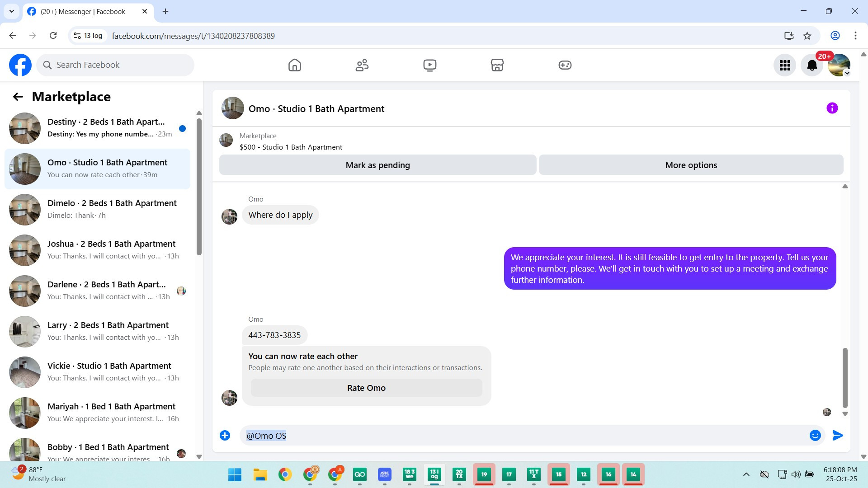Click the plus icon beside message box

point(225,435)
